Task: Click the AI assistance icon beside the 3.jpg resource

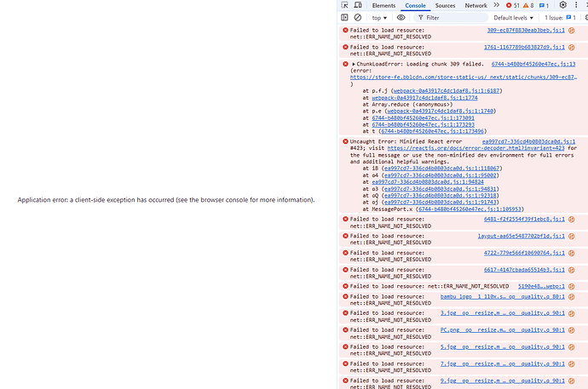Action: pos(572,313)
